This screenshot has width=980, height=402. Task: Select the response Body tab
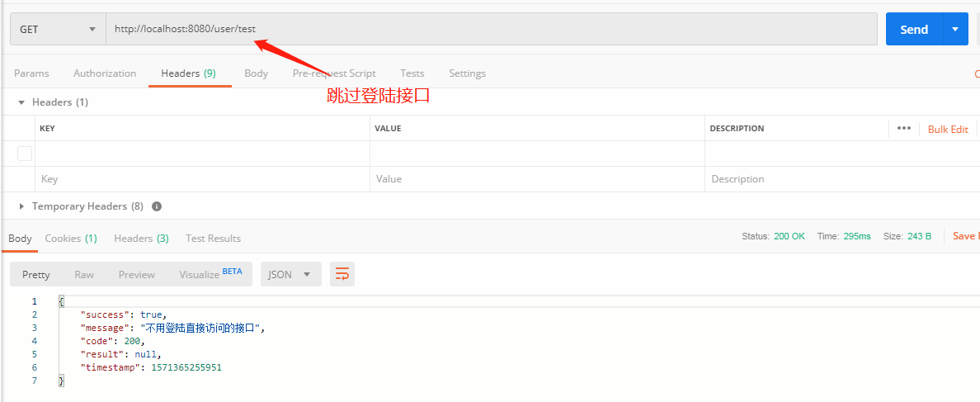tap(20, 239)
